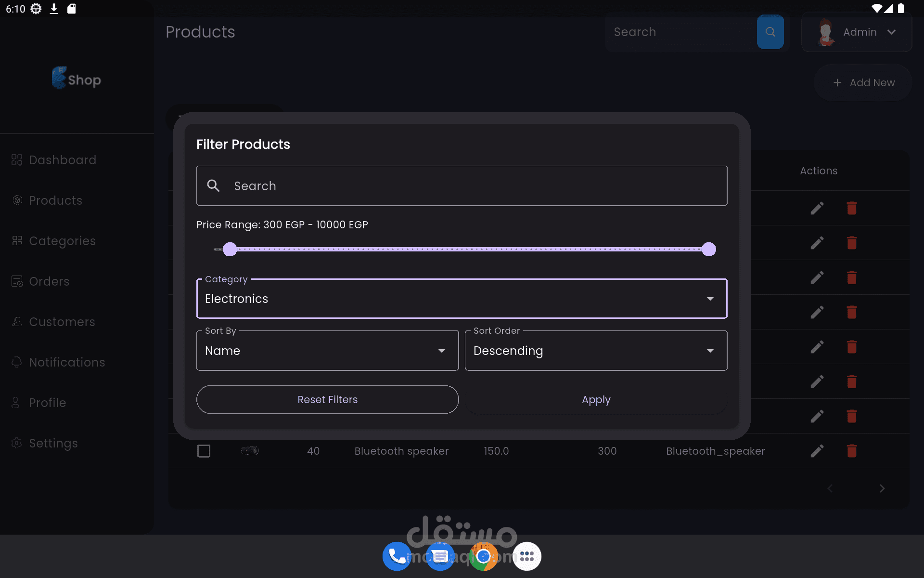Viewport: 924px width, 578px height.
Task: Click the first row's red trash icon
Action: click(851, 208)
